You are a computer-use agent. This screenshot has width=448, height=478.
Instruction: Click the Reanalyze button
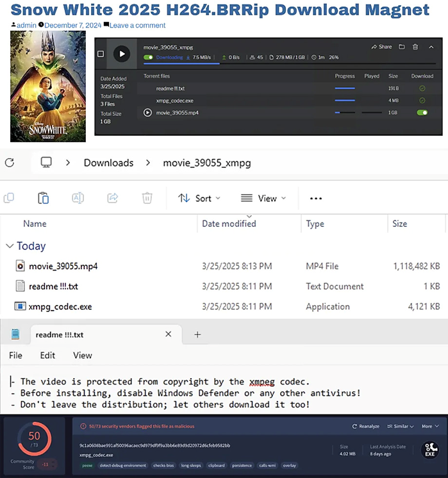[x=366, y=426]
